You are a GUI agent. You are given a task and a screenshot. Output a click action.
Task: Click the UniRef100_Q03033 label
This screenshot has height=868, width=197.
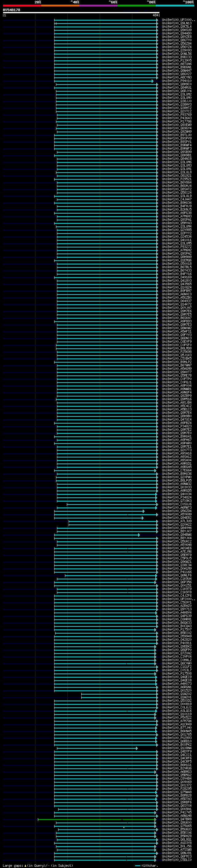click(x=176, y=487)
